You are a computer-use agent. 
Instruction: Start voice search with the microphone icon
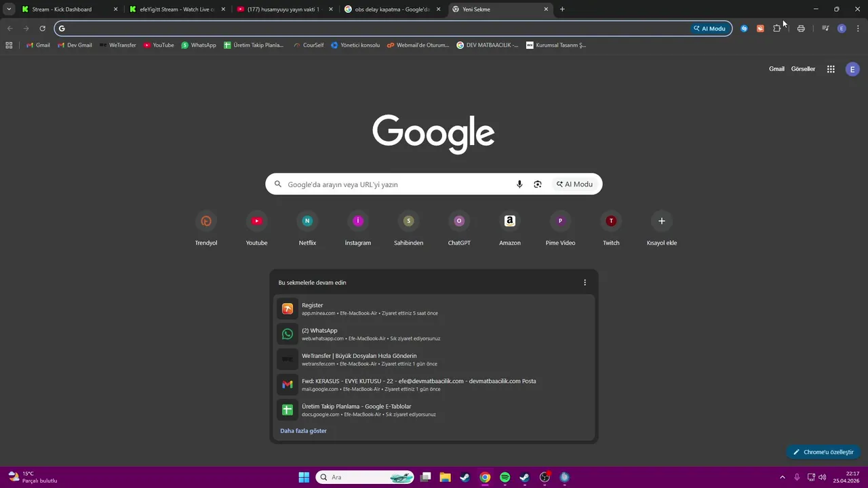(x=519, y=184)
